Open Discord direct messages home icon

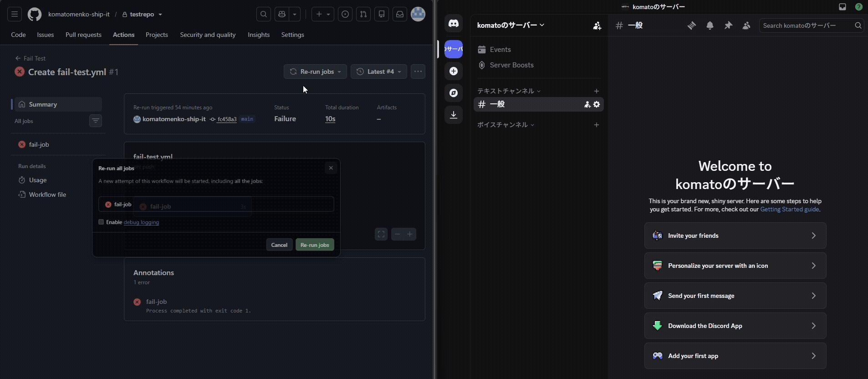point(454,24)
